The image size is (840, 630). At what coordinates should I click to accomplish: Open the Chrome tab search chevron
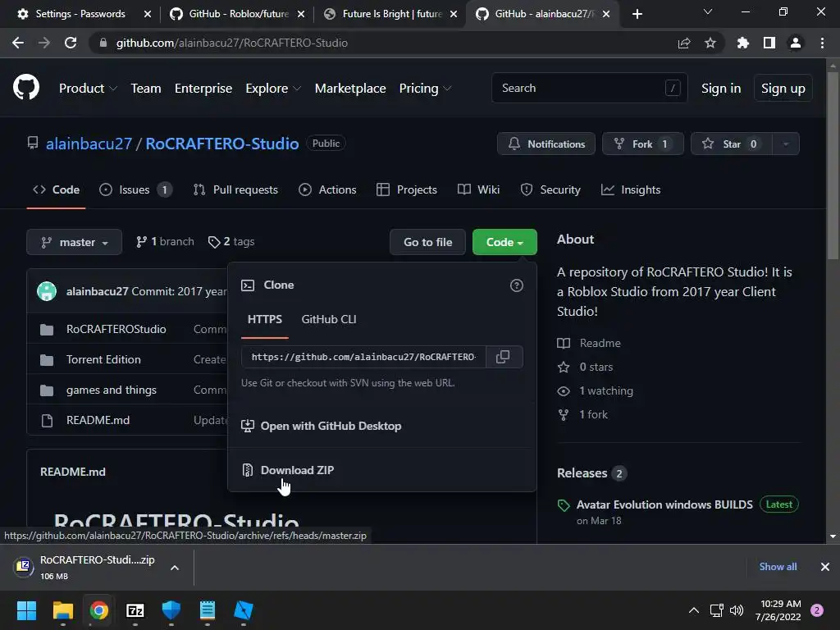pos(708,11)
